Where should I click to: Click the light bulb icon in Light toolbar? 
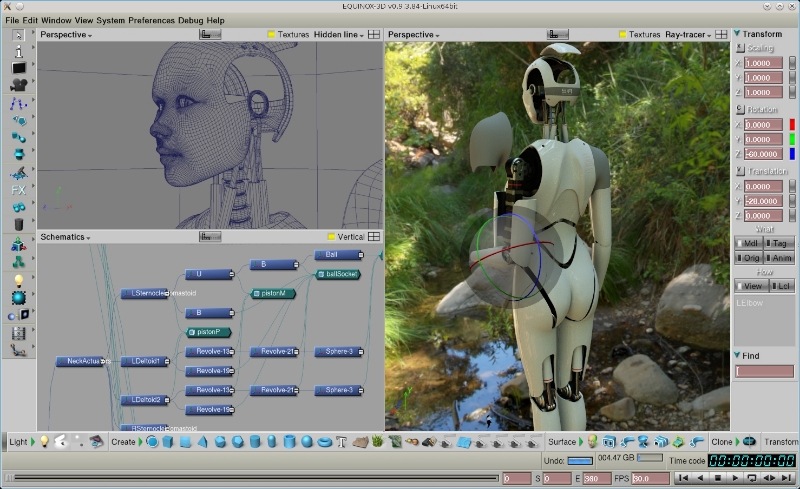(45, 441)
